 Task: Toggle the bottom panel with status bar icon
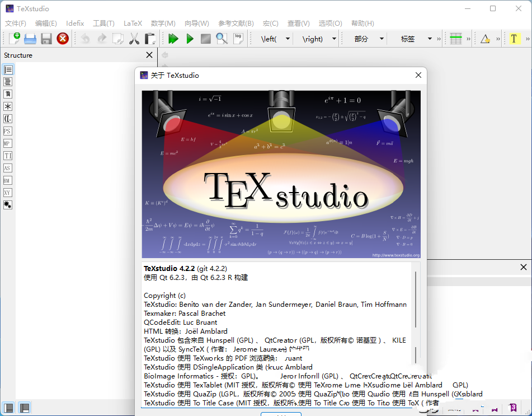tap(25, 408)
